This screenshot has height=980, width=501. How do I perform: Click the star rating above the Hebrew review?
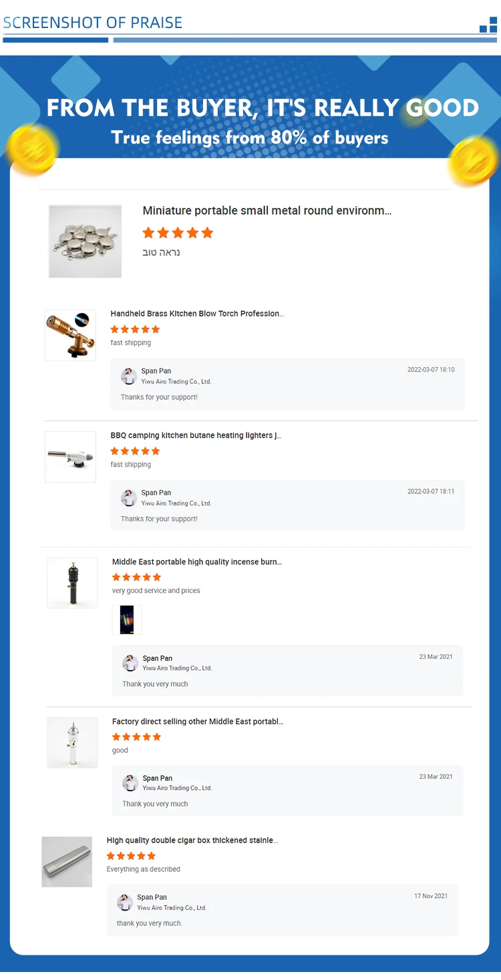(x=178, y=233)
